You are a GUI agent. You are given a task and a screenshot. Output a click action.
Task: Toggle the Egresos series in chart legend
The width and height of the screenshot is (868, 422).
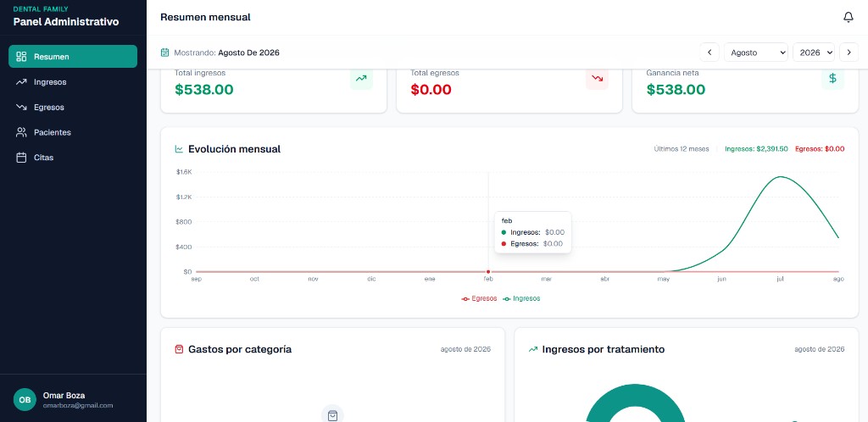480,298
